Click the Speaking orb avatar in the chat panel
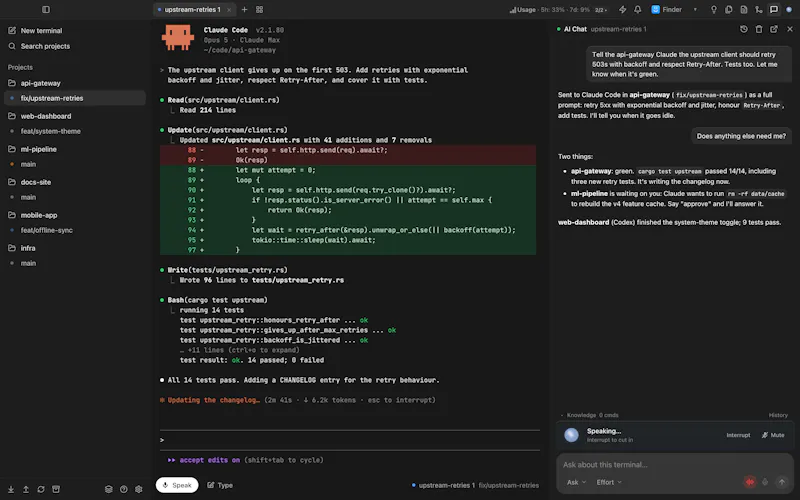800x500 pixels. point(571,435)
